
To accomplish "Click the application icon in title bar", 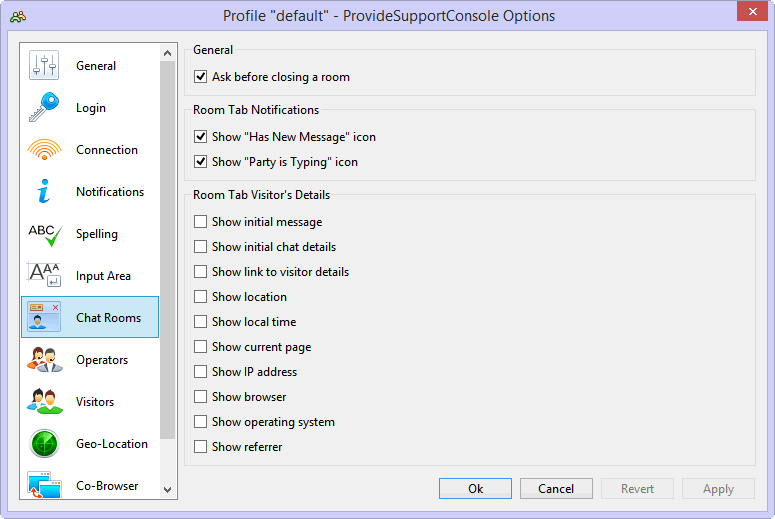I will tap(17, 16).
